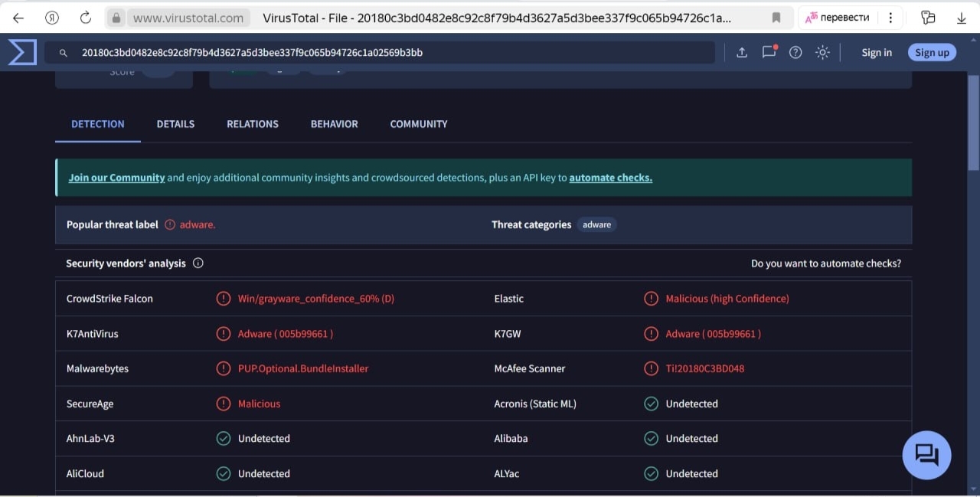
Task: Click Malicious (high Confidence) result text
Action: click(727, 299)
